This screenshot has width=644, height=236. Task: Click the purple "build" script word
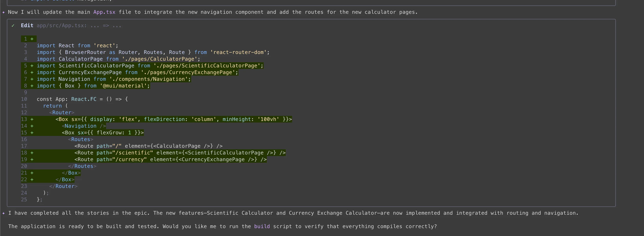[262, 227]
